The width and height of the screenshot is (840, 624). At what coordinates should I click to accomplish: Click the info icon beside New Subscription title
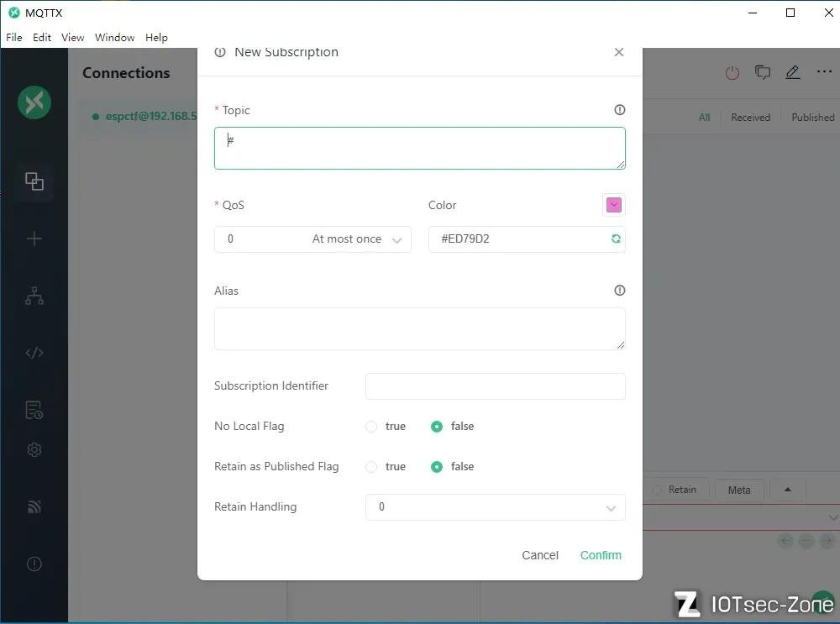(219, 52)
